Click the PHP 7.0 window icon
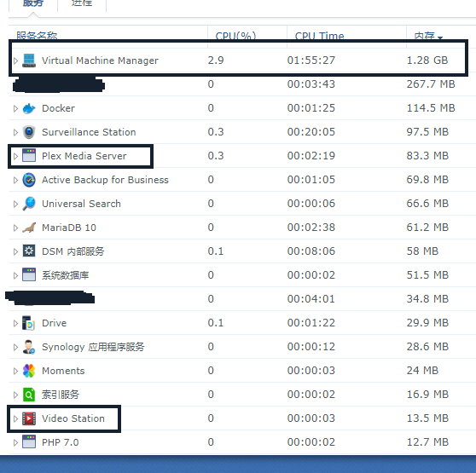Viewport: 476px width, 473px height. [29, 442]
